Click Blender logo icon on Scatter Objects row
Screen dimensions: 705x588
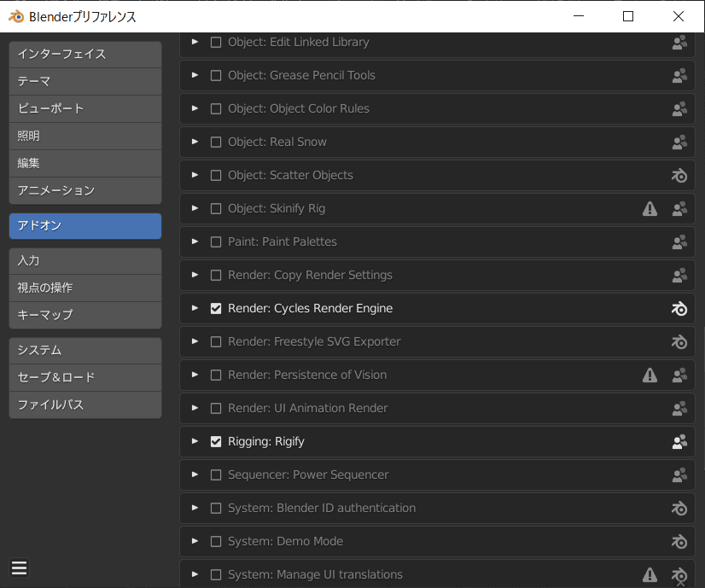679,175
